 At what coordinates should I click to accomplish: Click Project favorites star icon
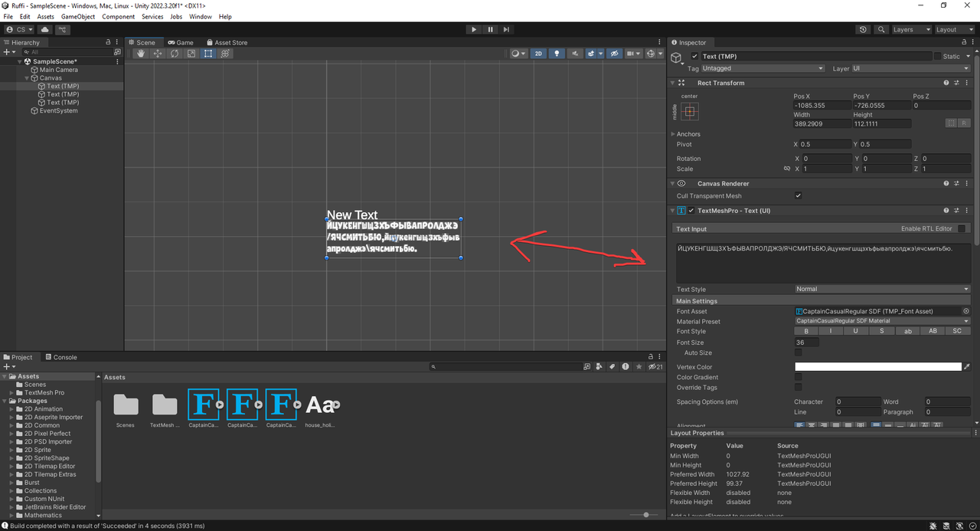[639, 367]
